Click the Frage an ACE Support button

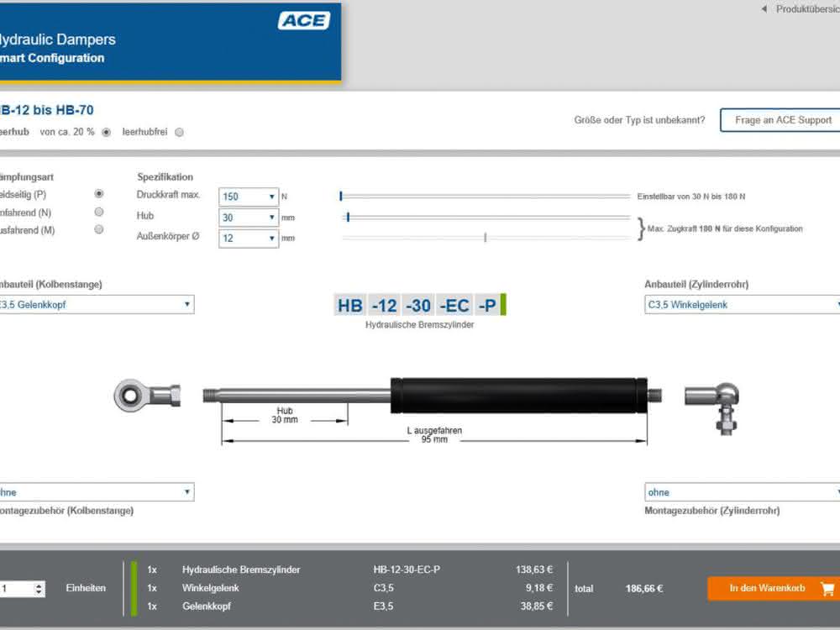point(781,120)
